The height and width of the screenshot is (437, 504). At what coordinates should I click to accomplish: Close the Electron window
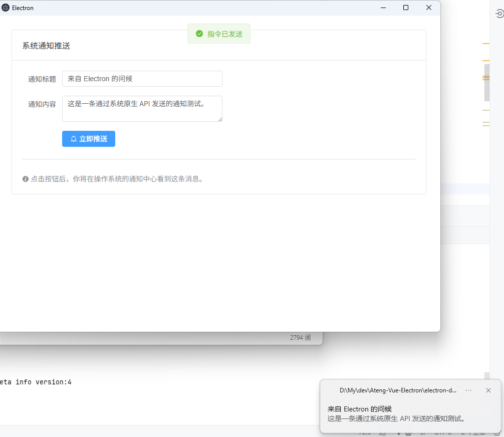429,8
